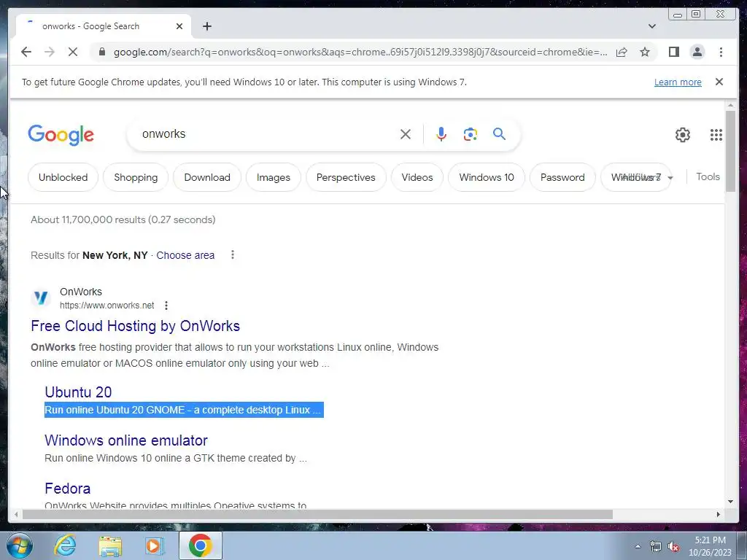Viewport: 747px width, 560px height.
Task: Open the muted volume tray icon
Action: [673, 547]
